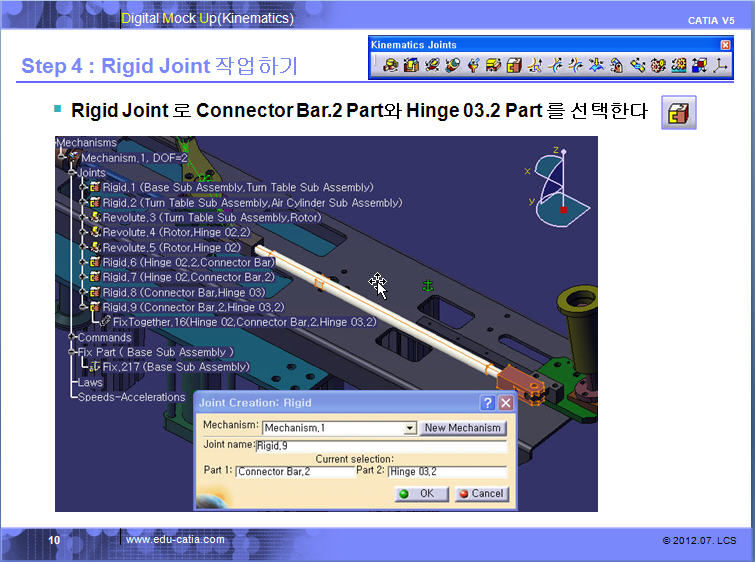The width and height of the screenshot is (755, 562).
Task: Select Revolute.4 (Rotor, Hinge 02.2) joint
Action: pos(176,232)
